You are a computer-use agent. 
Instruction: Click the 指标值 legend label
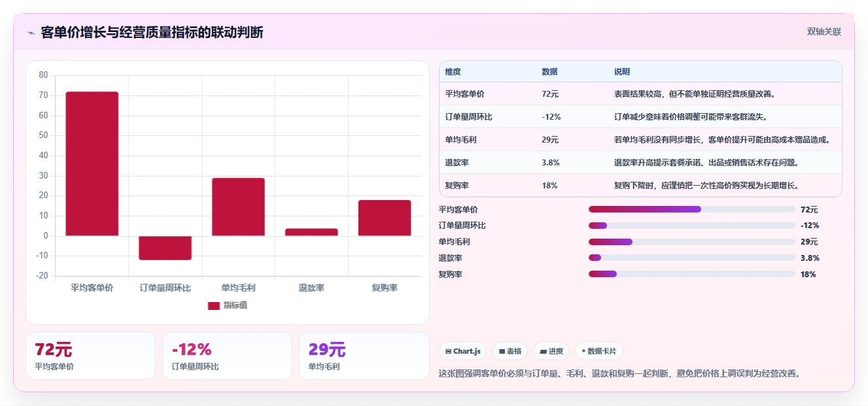tap(235, 305)
